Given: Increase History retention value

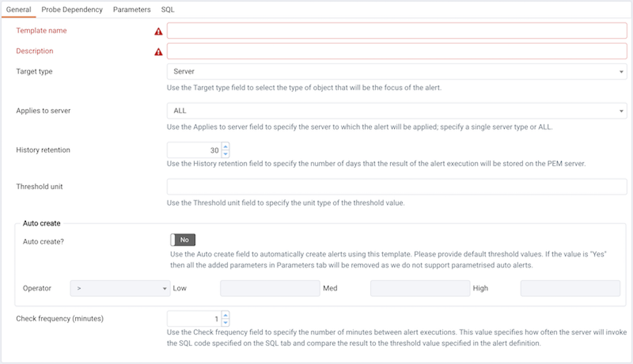Looking at the screenshot, I should (226, 146).
